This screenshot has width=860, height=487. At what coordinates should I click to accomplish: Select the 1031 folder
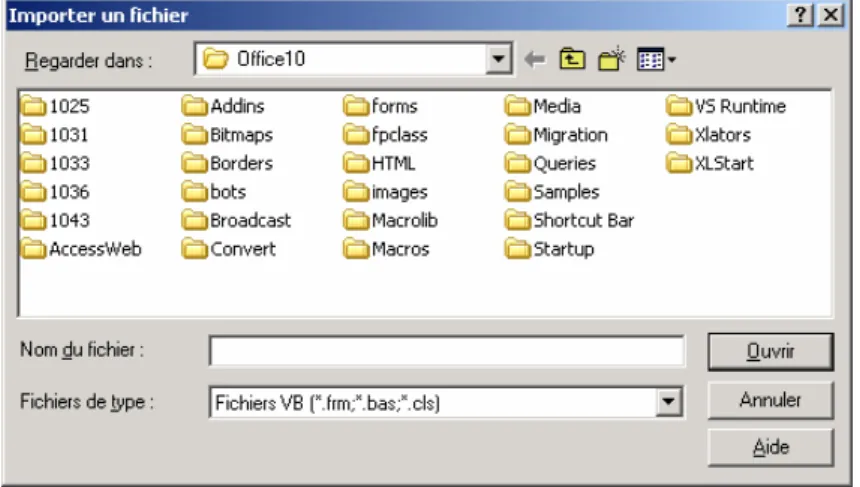tap(54, 134)
